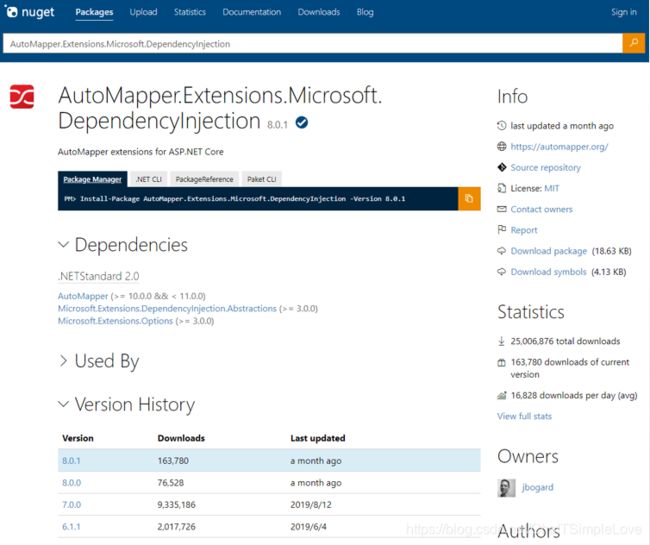650x545 pixels.
Task: Expand the Used By section
Action: [x=63, y=361]
